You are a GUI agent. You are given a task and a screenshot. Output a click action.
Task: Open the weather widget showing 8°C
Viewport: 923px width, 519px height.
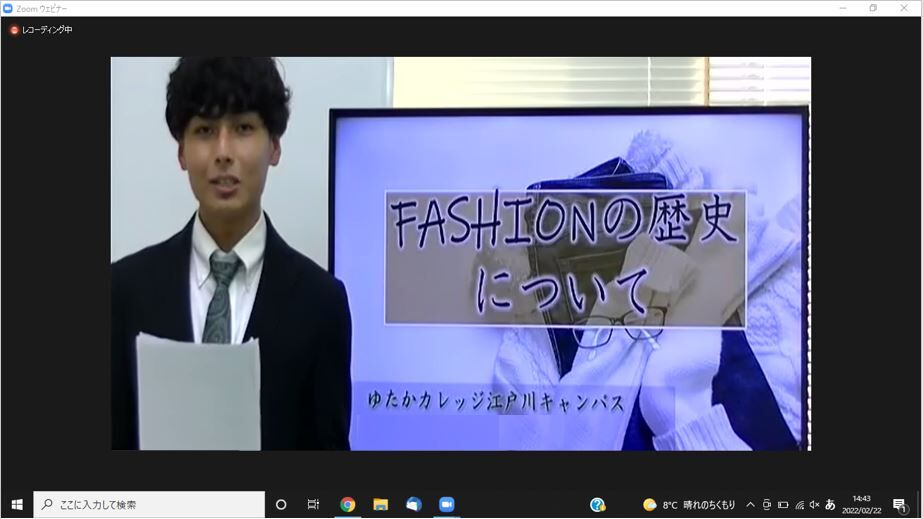[689, 504]
